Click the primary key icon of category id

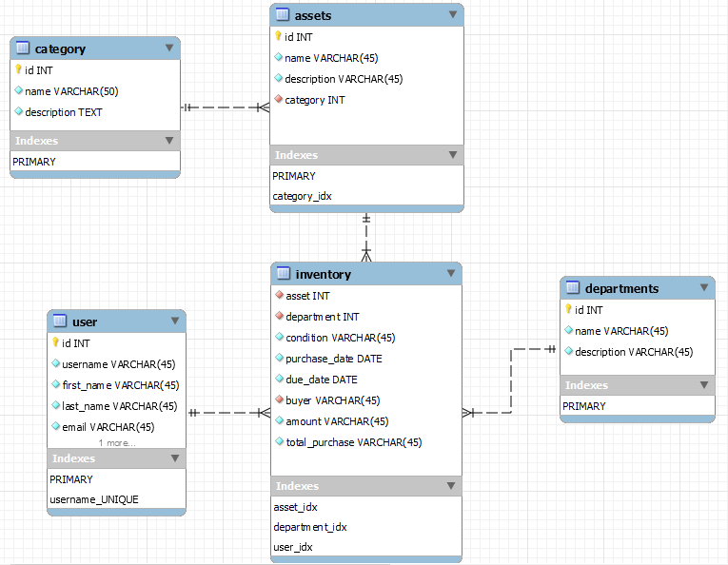point(18,69)
